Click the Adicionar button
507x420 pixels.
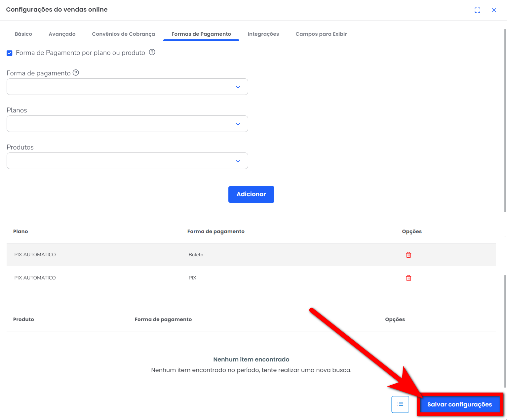click(x=251, y=194)
